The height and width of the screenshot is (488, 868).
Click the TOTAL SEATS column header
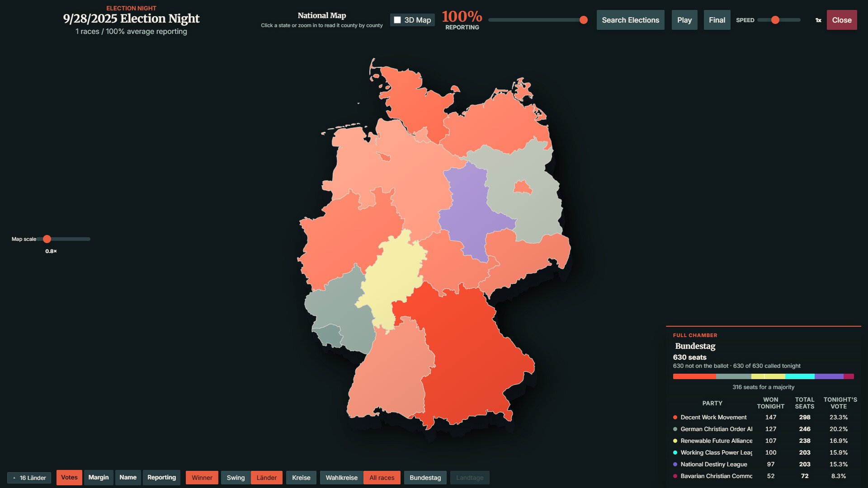pos(805,403)
